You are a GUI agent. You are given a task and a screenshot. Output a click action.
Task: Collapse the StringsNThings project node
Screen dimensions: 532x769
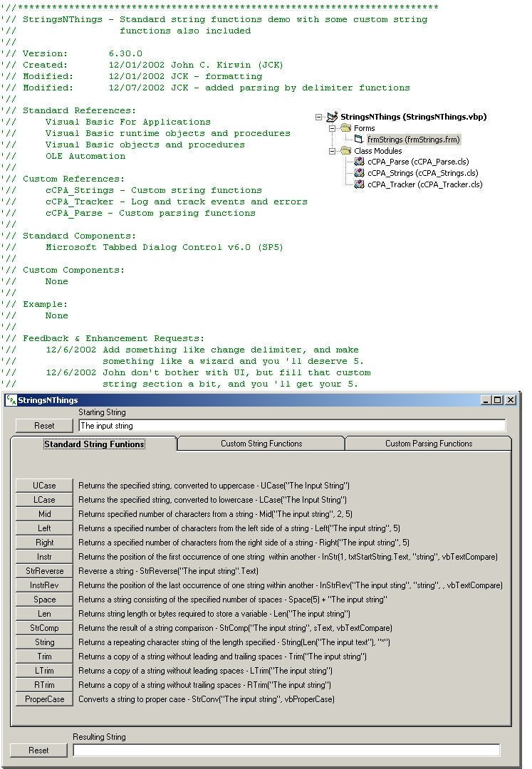[x=319, y=117]
